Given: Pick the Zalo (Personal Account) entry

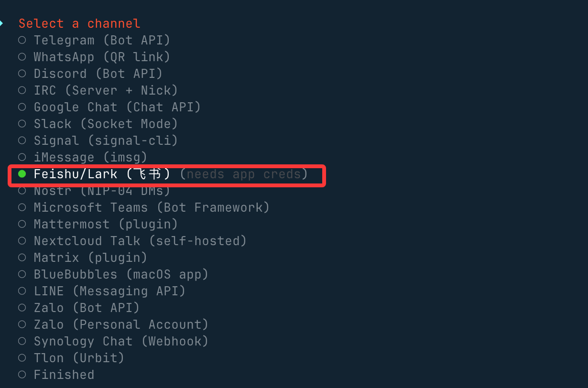Looking at the screenshot, I should [x=22, y=324].
